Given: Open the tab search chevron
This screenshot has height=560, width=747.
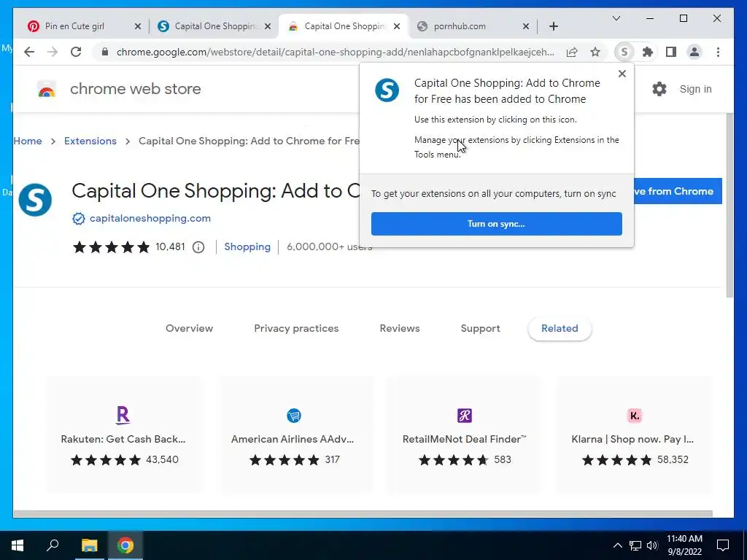Looking at the screenshot, I should click(616, 18).
